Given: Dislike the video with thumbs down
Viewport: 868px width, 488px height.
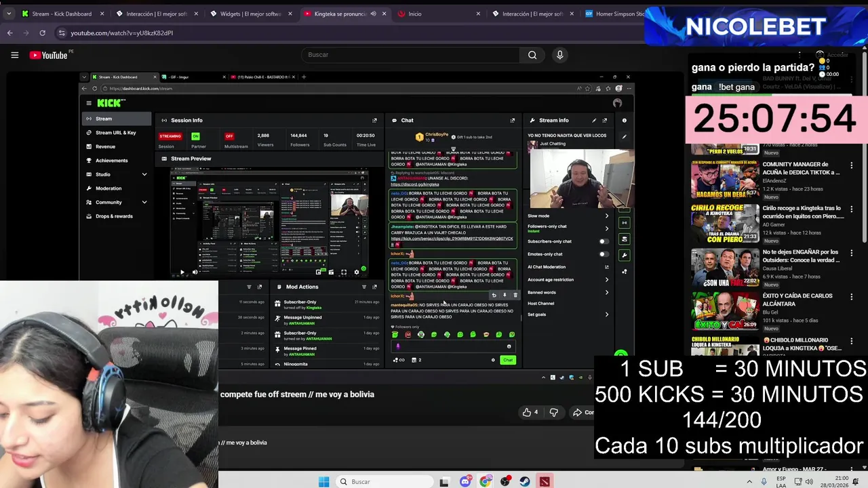Looking at the screenshot, I should [x=553, y=412].
